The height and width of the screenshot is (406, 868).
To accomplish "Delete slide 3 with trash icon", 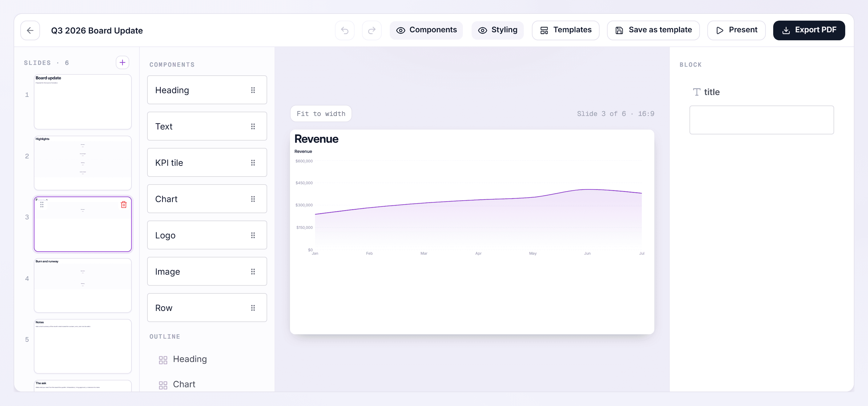I will coord(124,204).
